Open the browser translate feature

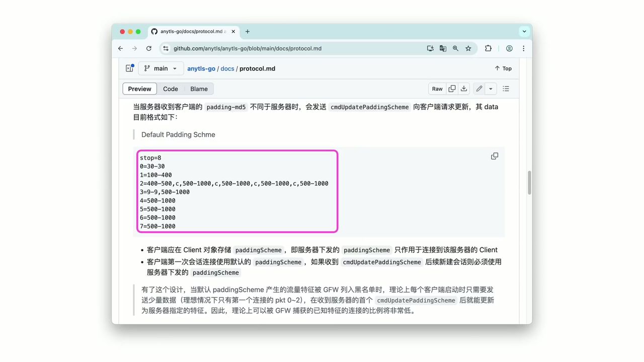tap(443, 48)
